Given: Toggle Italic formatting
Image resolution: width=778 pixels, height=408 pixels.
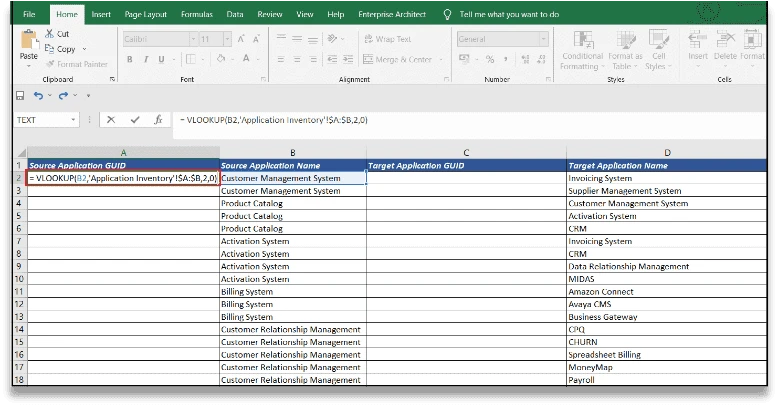Looking at the screenshot, I should (x=145, y=60).
